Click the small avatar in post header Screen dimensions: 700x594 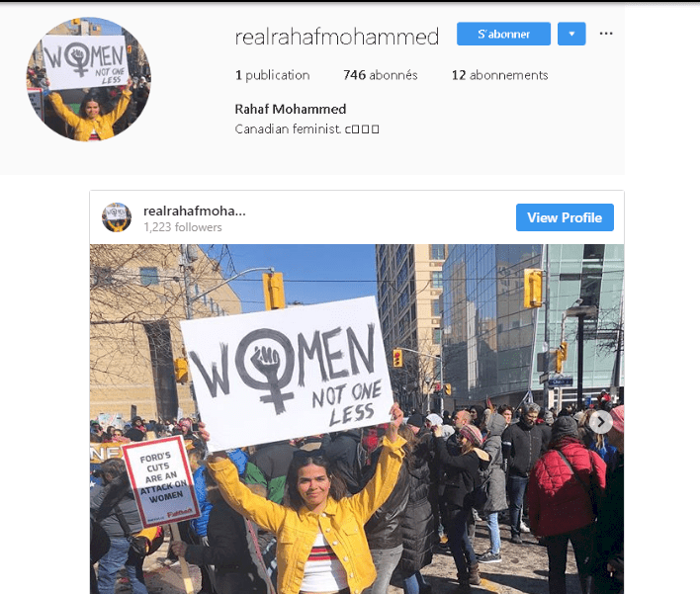click(x=117, y=217)
